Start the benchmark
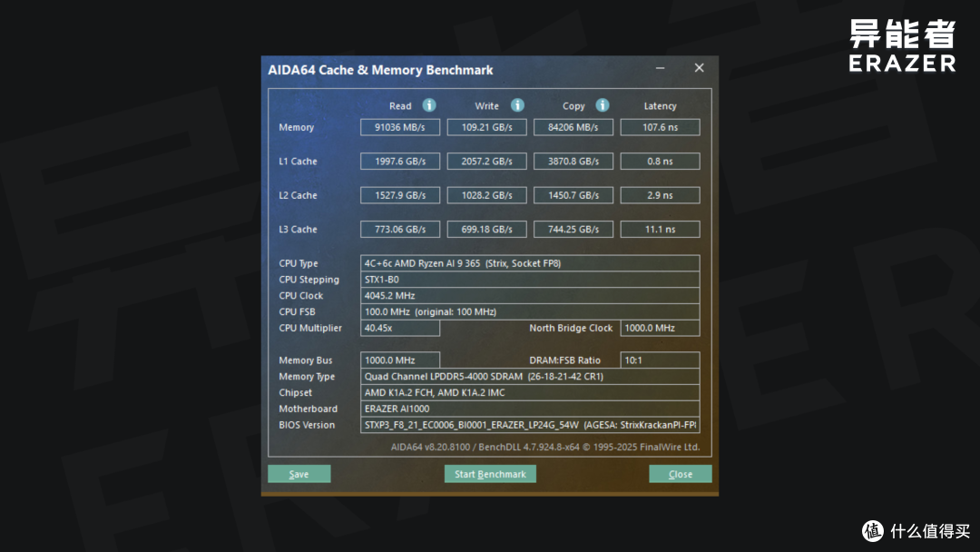The image size is (980, 552). (x=490, y=474)
